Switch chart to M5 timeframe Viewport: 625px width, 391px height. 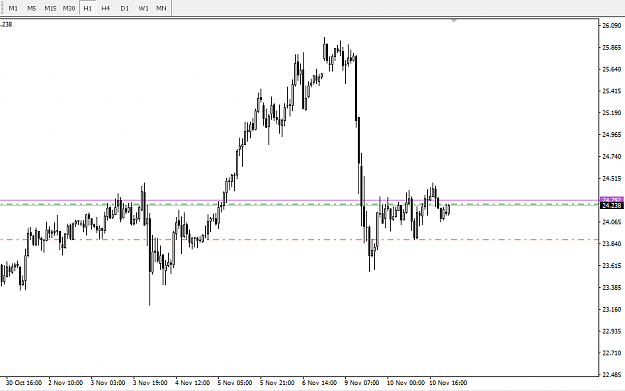click(x=31, y=8)
